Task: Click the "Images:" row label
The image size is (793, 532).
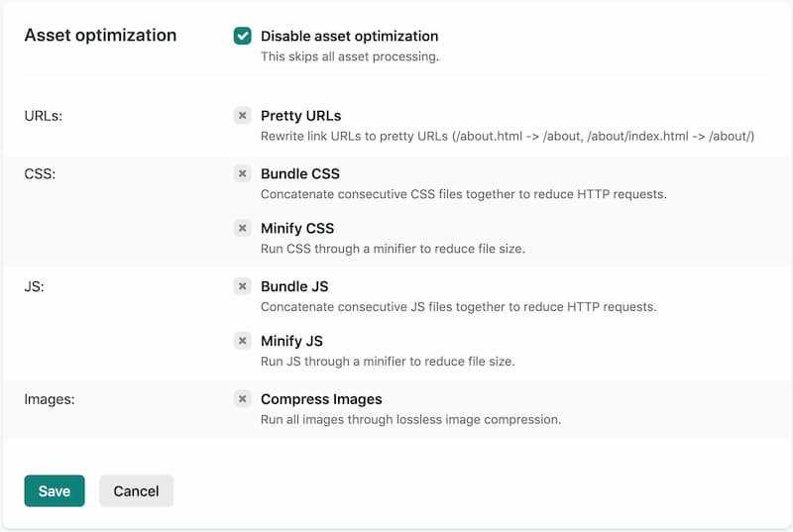Action: 51,399
